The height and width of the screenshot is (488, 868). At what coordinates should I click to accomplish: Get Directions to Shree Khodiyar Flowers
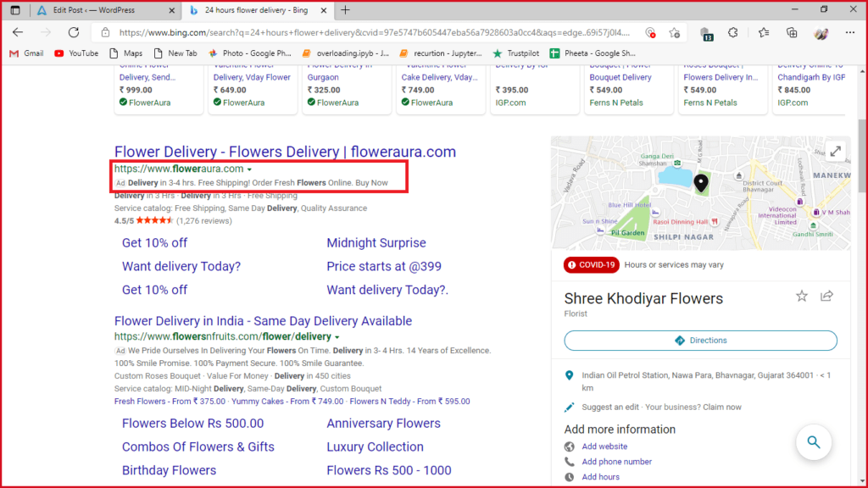click(x=700, y=341)
